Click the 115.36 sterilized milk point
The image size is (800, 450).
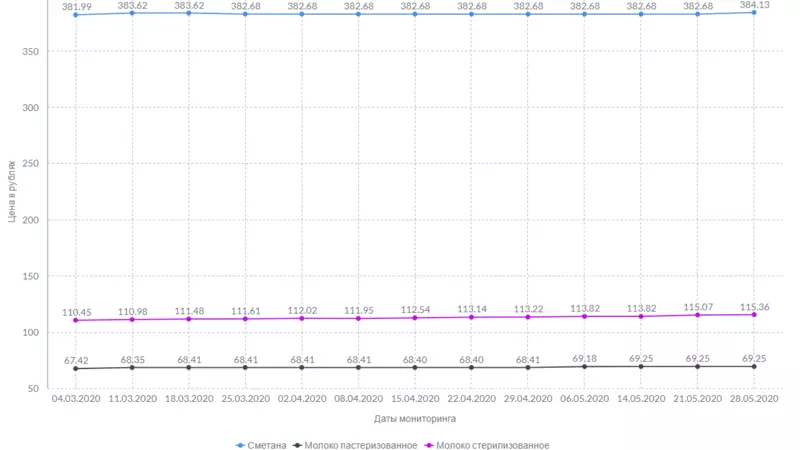755,315
